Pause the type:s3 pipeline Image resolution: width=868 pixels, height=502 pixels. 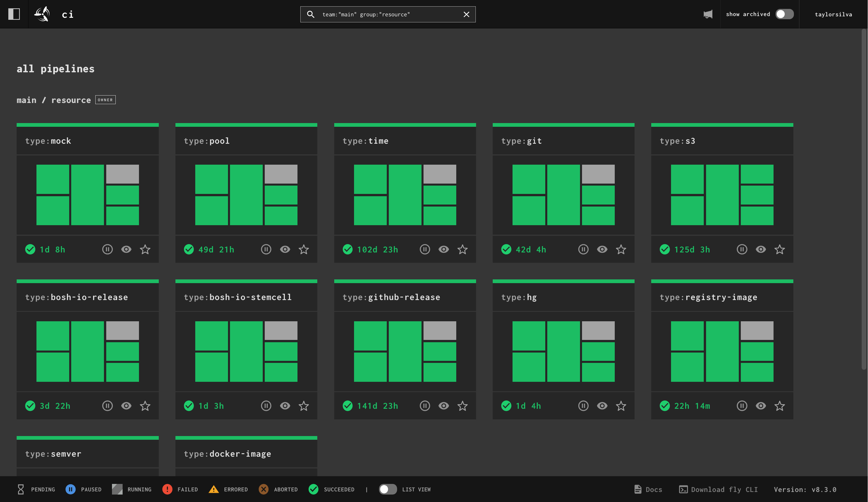(x=742, y=249)
